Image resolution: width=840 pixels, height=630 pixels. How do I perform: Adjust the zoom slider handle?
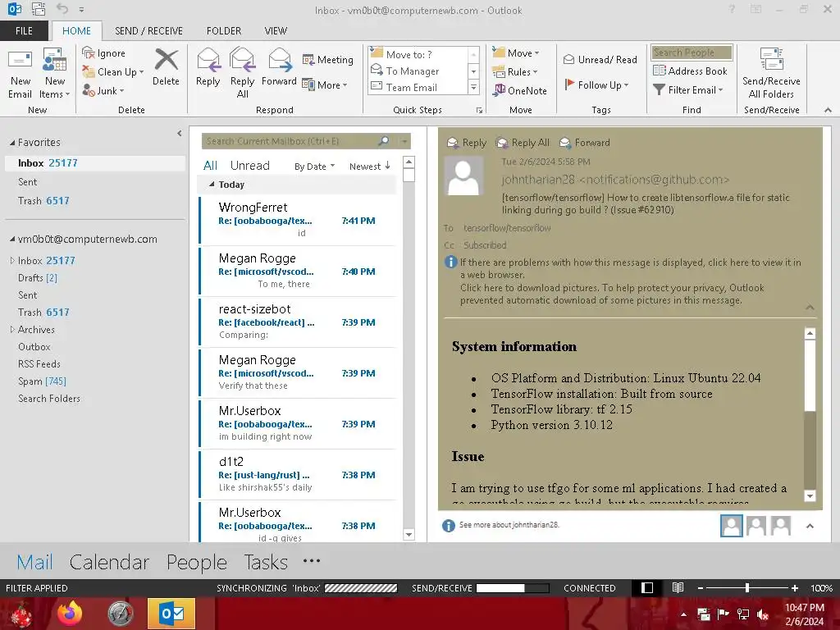[747, 587]
